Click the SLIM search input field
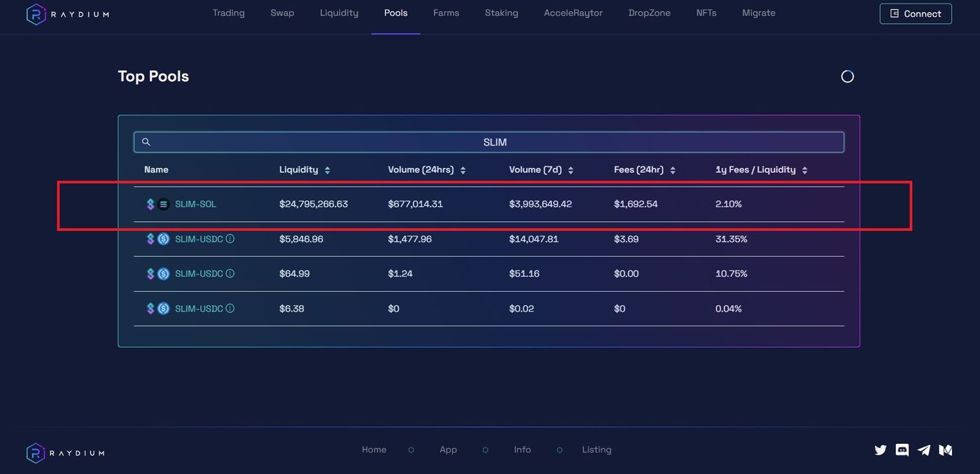 pyautogui.click(x=489, y=142)
